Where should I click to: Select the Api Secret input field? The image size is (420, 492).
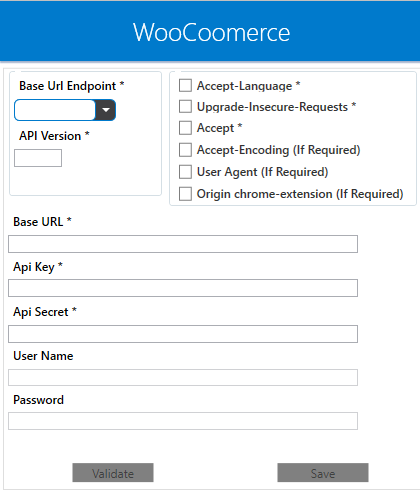tap(183, 334)
